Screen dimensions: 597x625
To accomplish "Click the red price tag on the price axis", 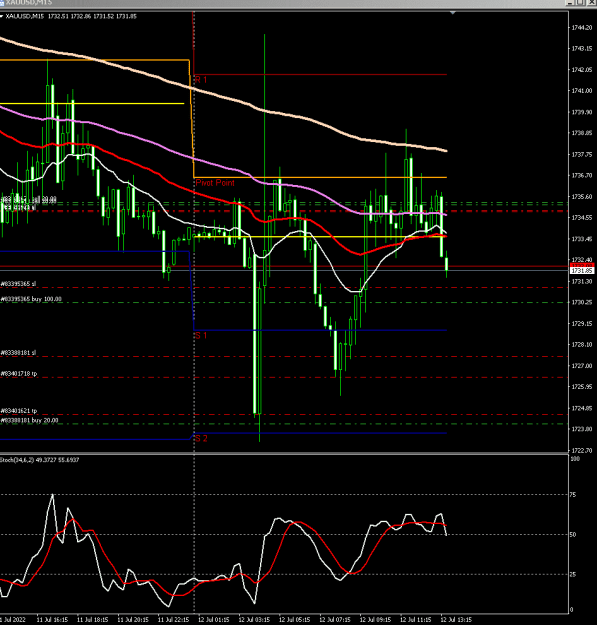I will coord(582,265).
